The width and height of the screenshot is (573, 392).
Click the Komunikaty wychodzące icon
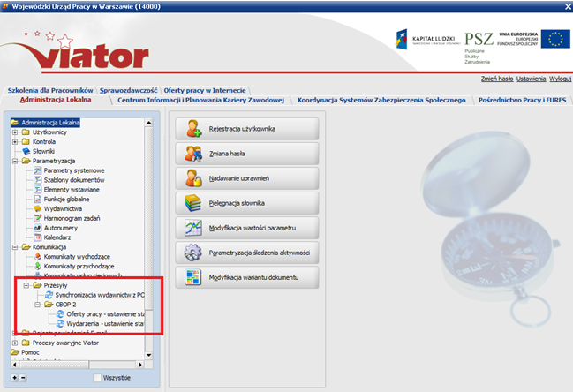click(38, 256)
